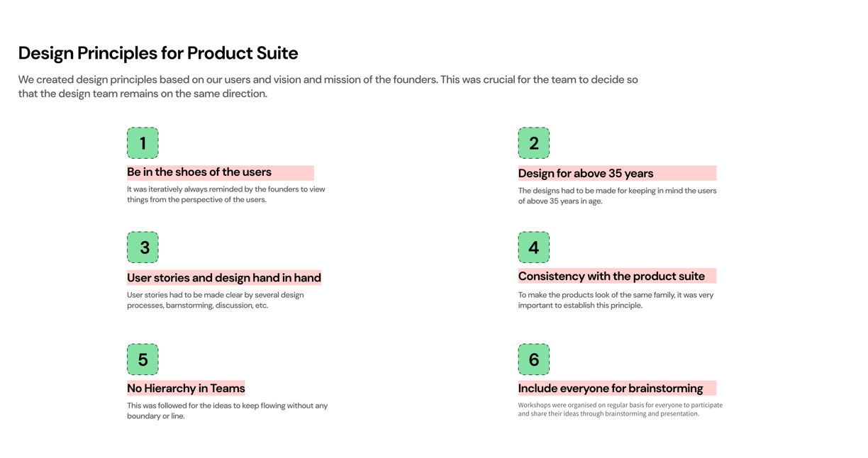Select the text about ideas flowing without boundary
Image resolution: width=868 pixels, height=458 pixels.
pos(227,410)
